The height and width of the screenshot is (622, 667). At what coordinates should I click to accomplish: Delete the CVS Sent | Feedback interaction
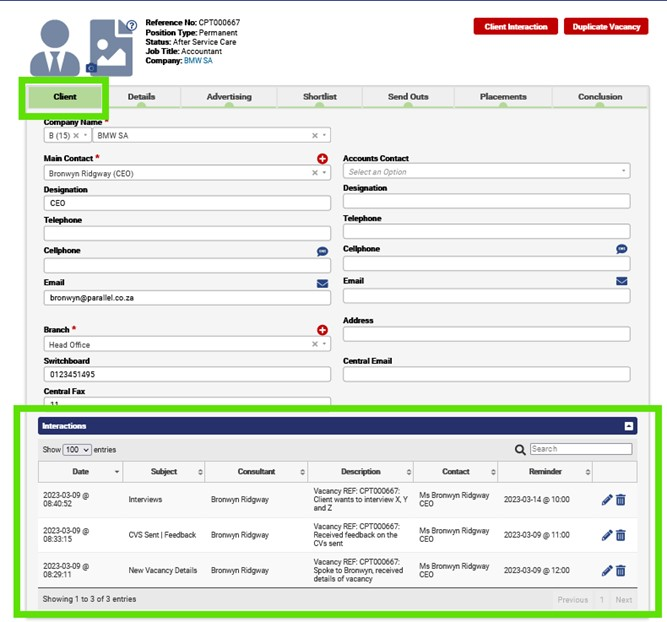[x=621, y=535]
